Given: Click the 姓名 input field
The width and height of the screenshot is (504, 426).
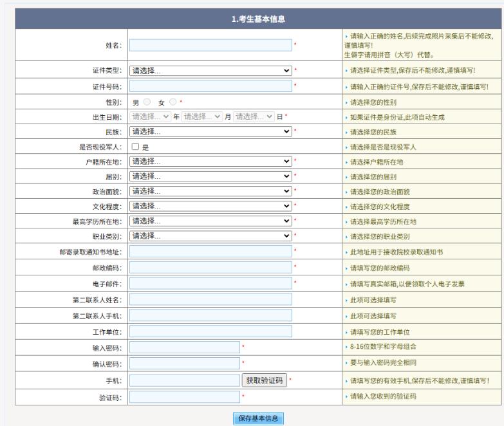Looking at the screenshot, I should (x=210, y=45).
